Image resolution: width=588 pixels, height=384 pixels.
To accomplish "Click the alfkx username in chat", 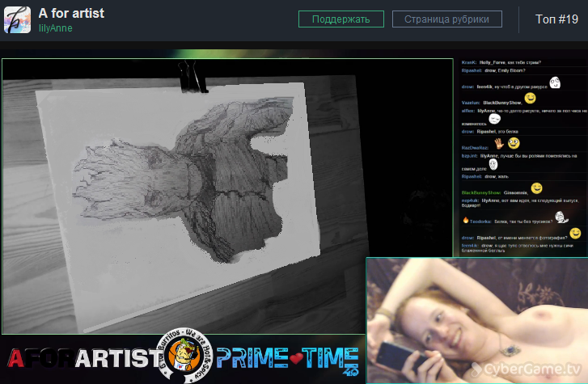I will (467, 111).
